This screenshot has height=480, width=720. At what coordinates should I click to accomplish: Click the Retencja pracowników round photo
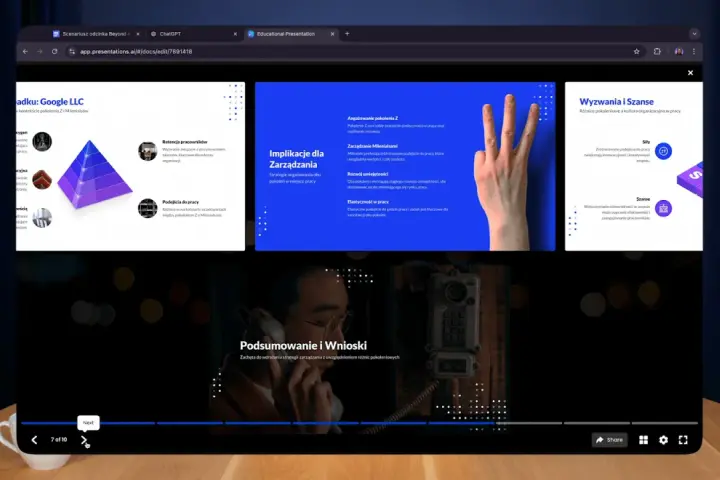[147, 151]
